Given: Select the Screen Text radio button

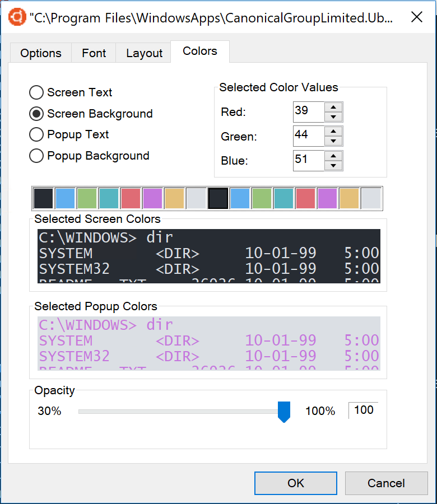Looking at the screenshot, I should click(36, 92).
